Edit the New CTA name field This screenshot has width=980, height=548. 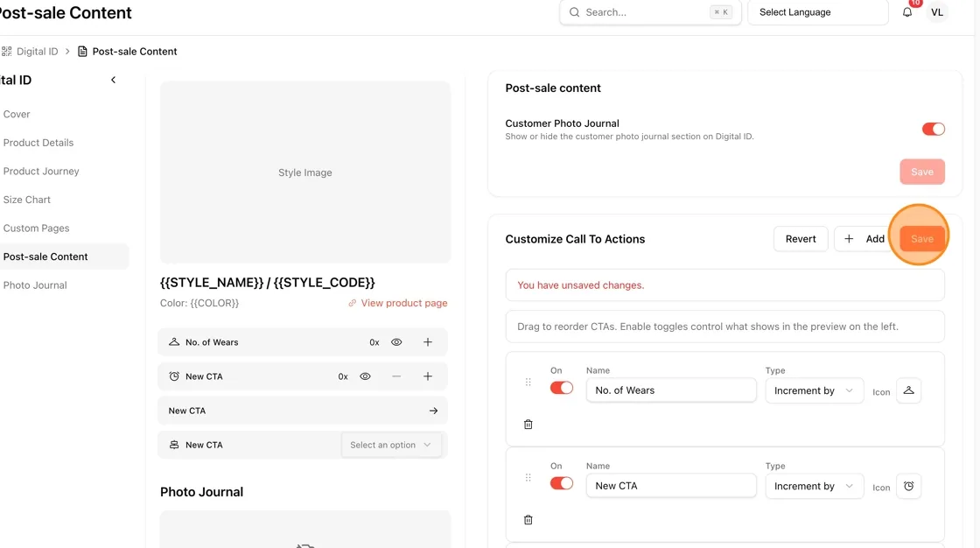tap(671, 486)
